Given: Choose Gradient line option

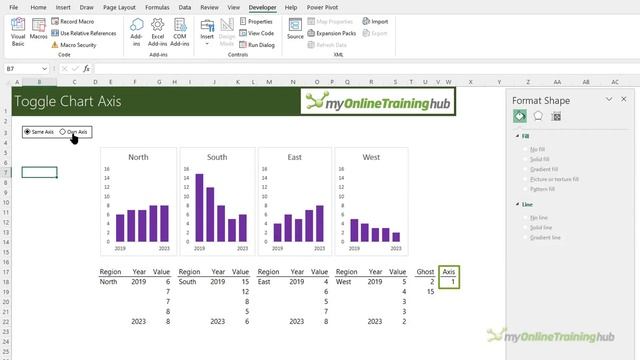Looking at the screenshot, I should tap(542, 237).
